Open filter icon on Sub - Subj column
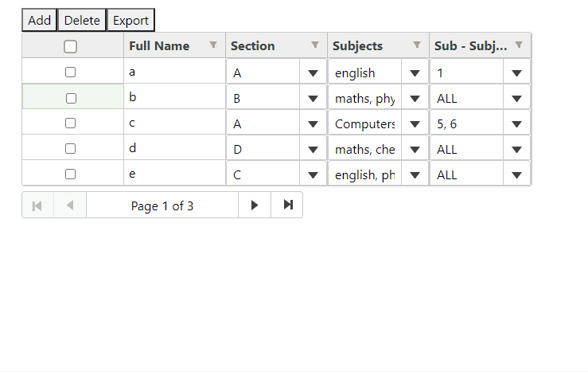588x372 pixels. tap(519, 45)
